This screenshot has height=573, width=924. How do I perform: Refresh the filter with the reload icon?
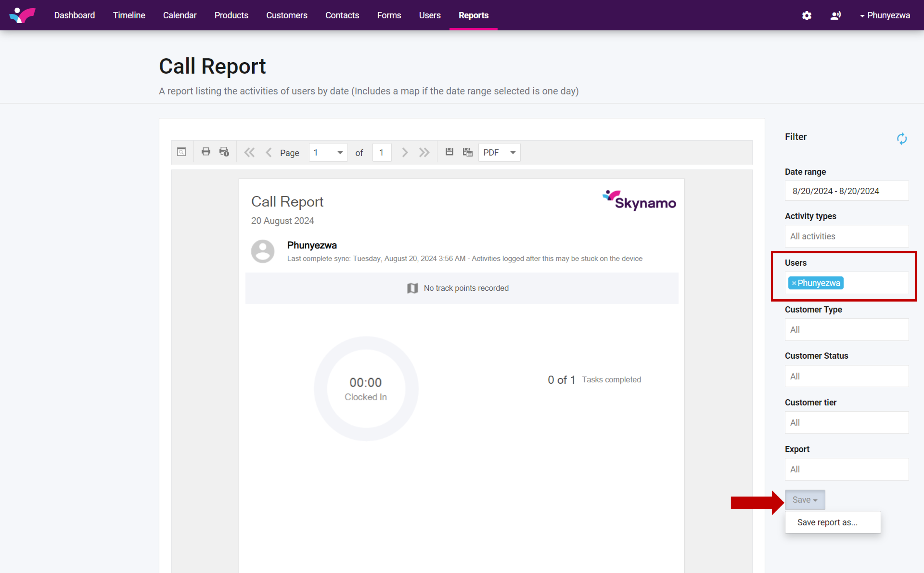tap(902, 139)
